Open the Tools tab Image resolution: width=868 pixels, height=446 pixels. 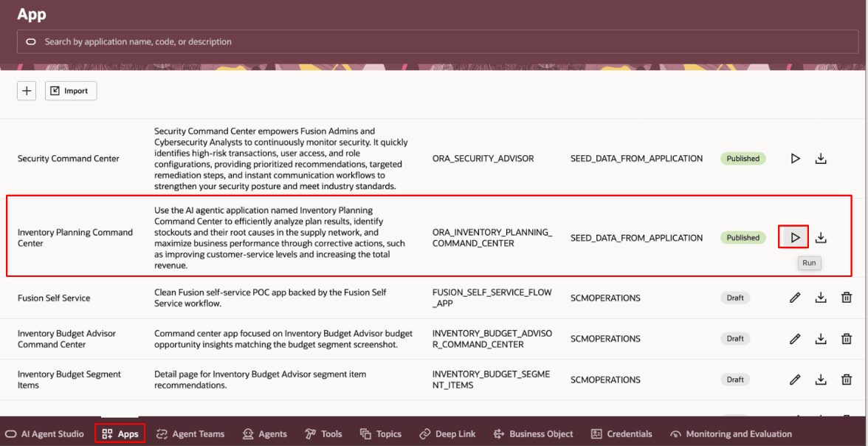tap(323, 433)
